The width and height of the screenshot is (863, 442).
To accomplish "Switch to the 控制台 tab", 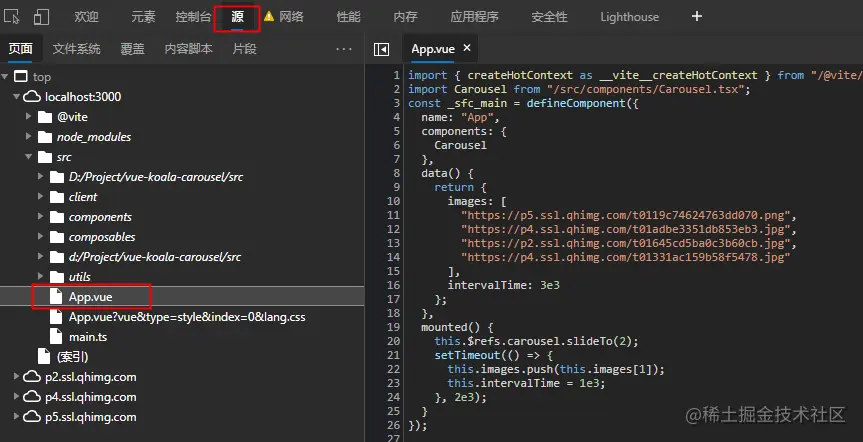I will coord(193,17).
